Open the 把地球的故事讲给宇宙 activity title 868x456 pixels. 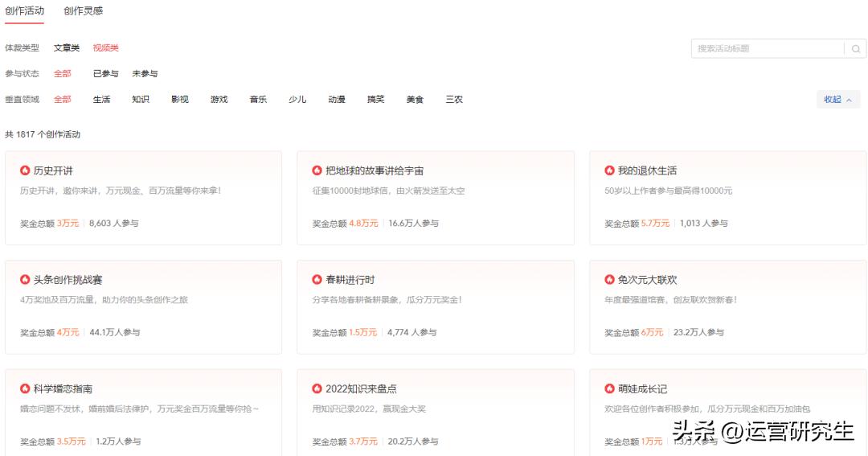coord(375,170)
